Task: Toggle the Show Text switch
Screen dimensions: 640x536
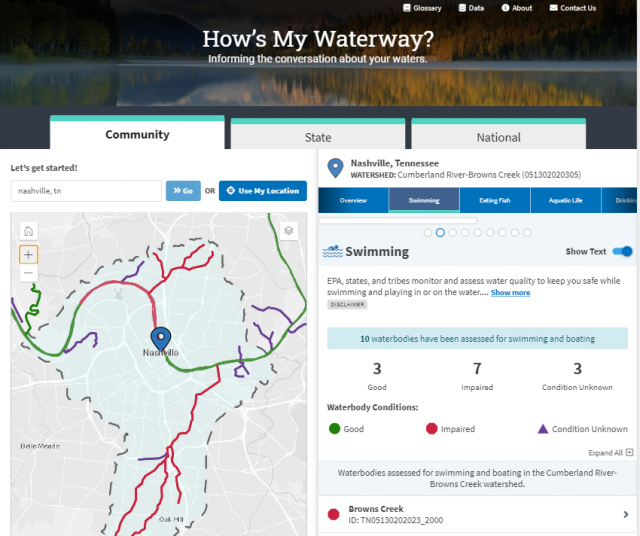Action: (x=622, y=252)
